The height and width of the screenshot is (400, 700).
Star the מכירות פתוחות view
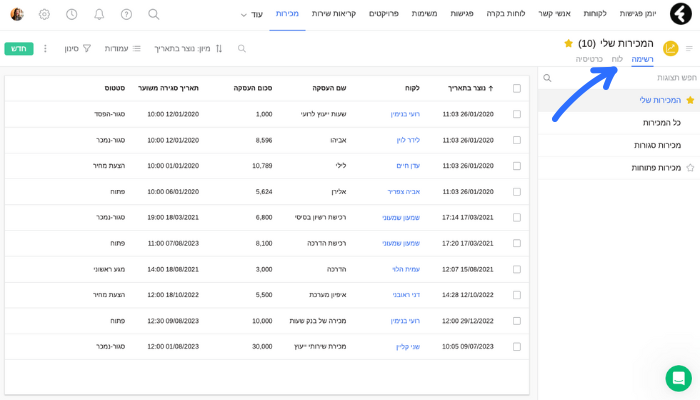coord(690,168)
